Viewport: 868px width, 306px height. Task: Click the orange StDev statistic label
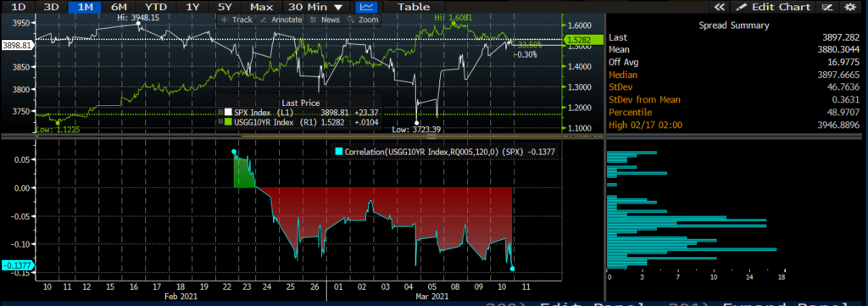(x=620, y=86)
